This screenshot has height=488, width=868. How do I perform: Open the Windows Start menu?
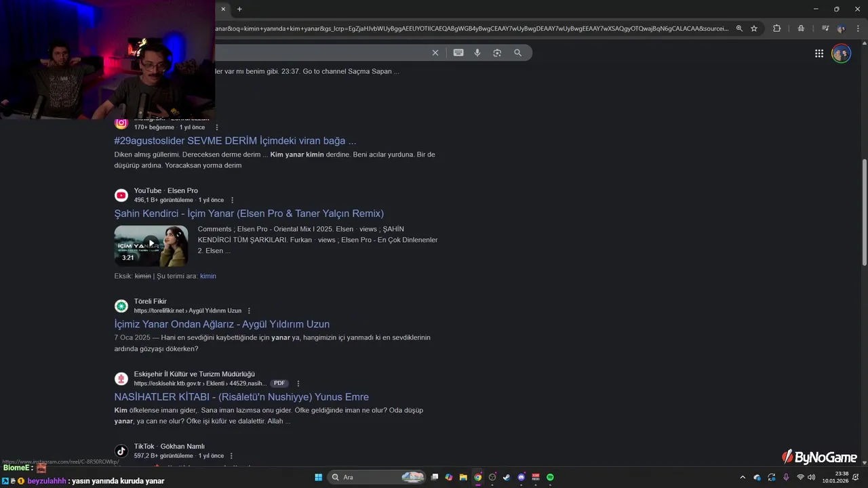[x=318, y=477]
